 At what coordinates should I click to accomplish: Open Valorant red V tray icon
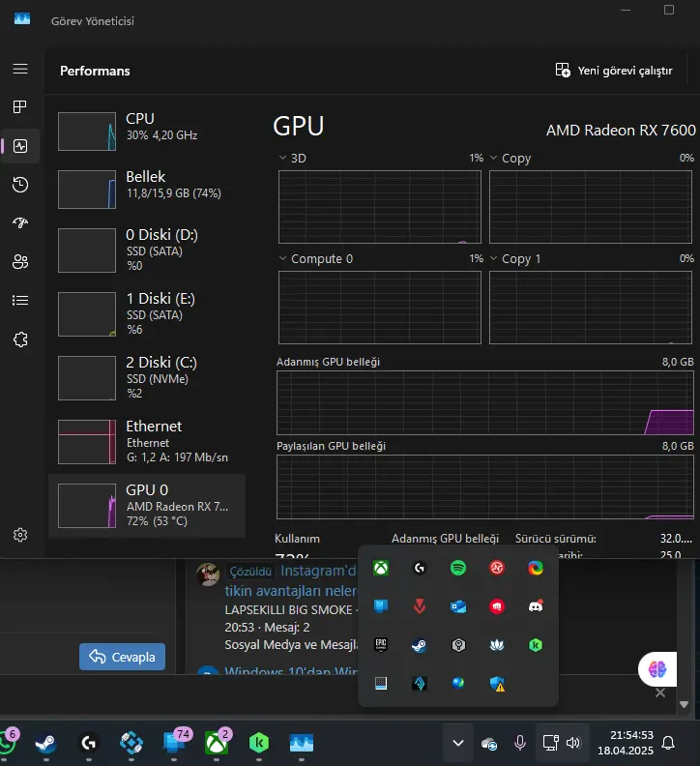tap(420, 606)
